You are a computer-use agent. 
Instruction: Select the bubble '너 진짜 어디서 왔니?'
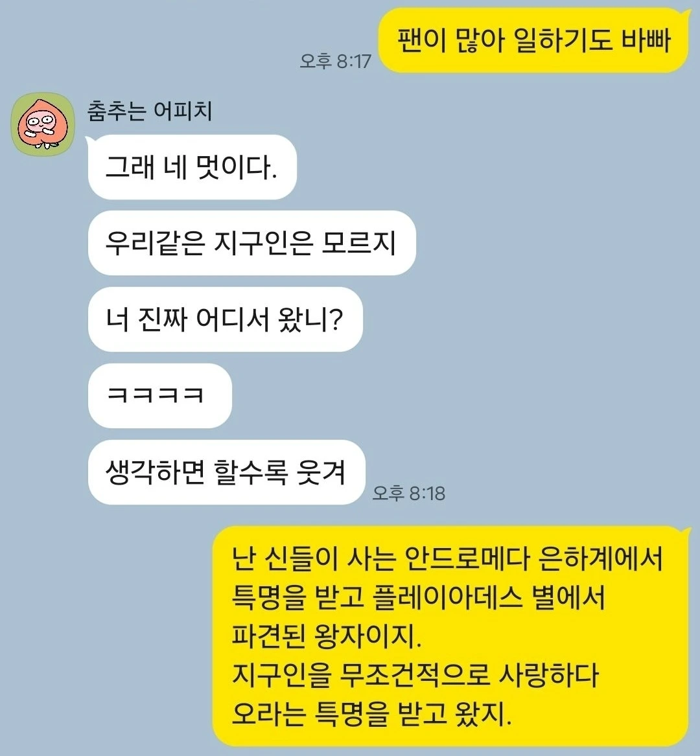tap(225, 319)
